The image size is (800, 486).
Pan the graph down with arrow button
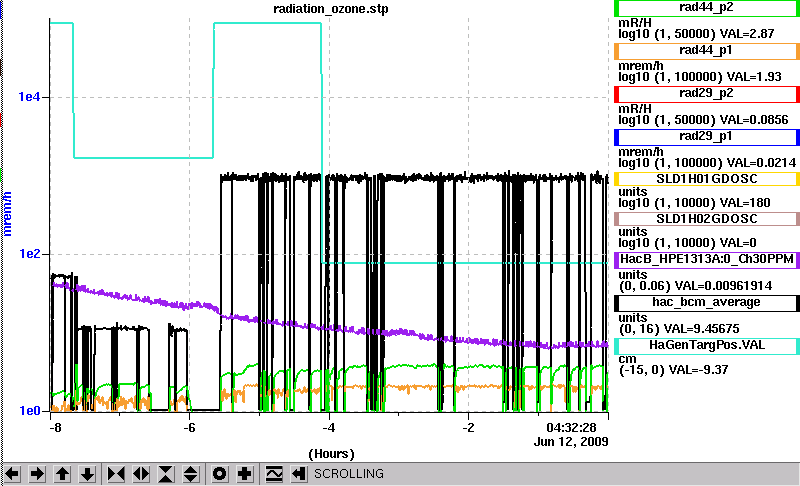[87, 474]
